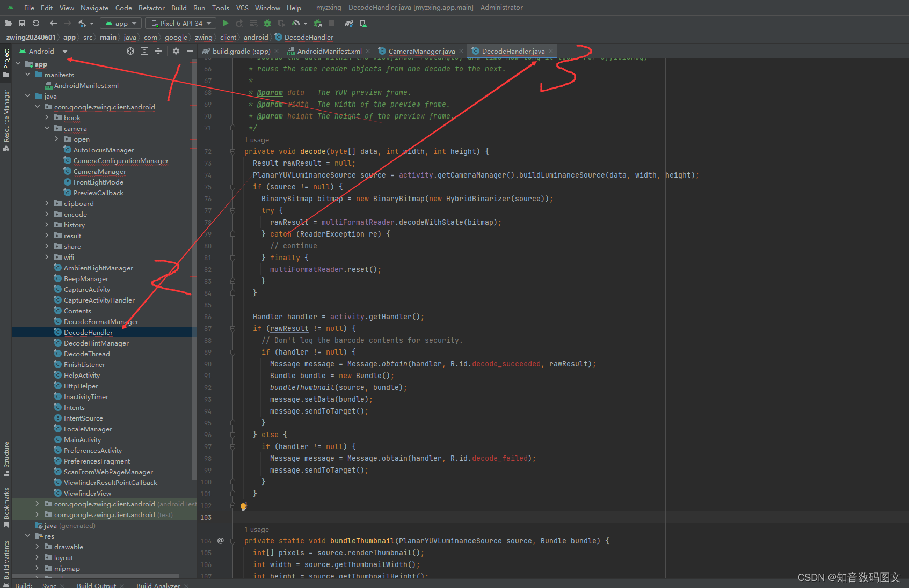The height and width of the screenshot is (588, 909).
Task: Expand the book package in the project tree
Action: 48,117
